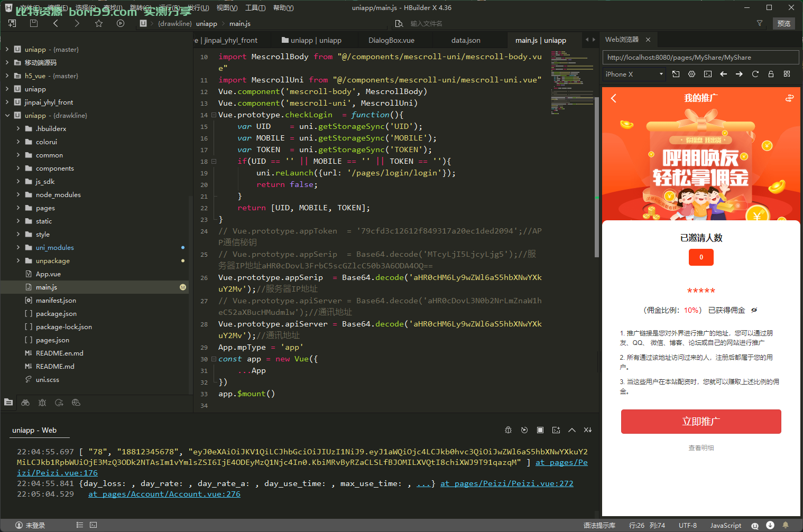The width and height of the screenshot is (803, 532).
Task: Click the JavaScript language status entry
Action: (x=725, y=525)
